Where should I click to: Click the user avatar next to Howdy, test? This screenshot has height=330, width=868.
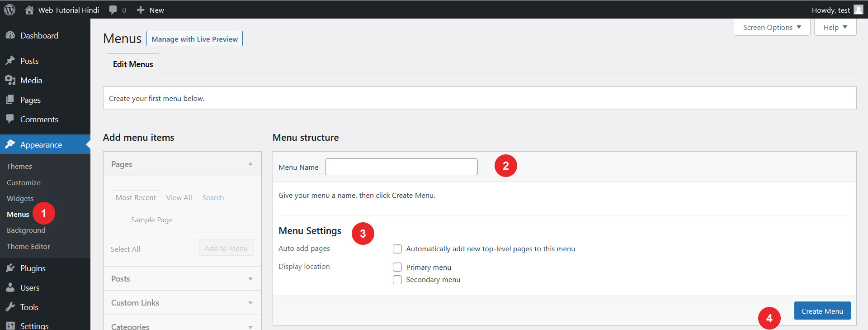coord(858,10)
